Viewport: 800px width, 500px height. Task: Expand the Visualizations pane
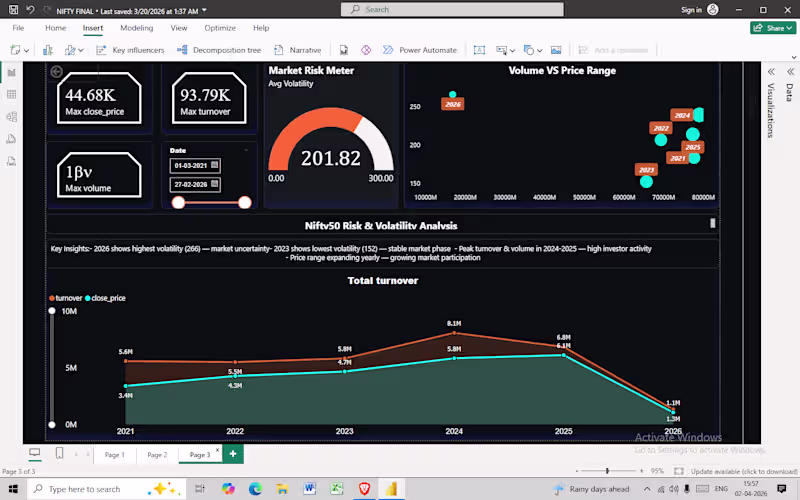pyautogui.click(x=771, y=72)
